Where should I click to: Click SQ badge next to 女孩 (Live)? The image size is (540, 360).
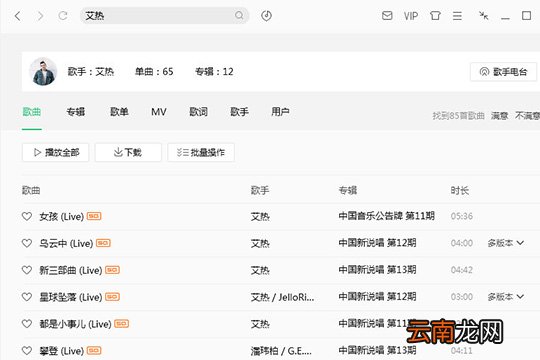(94, 216)
